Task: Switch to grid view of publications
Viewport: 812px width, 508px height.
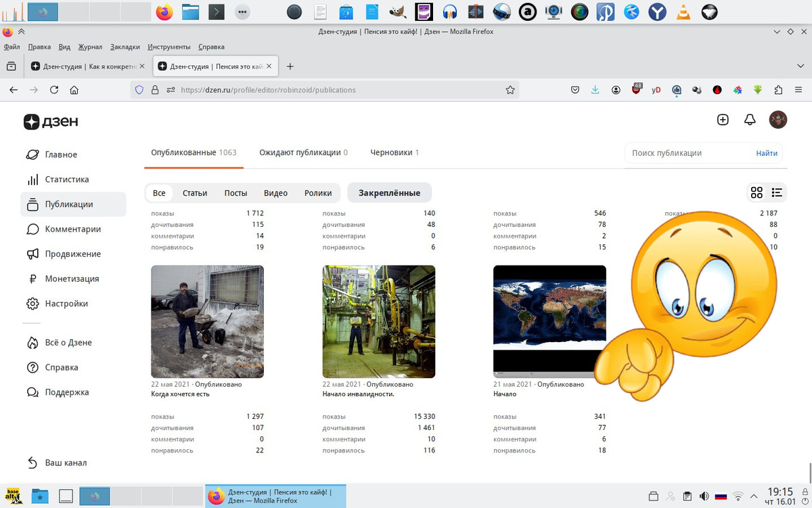Action: click(x=757, y=192)
